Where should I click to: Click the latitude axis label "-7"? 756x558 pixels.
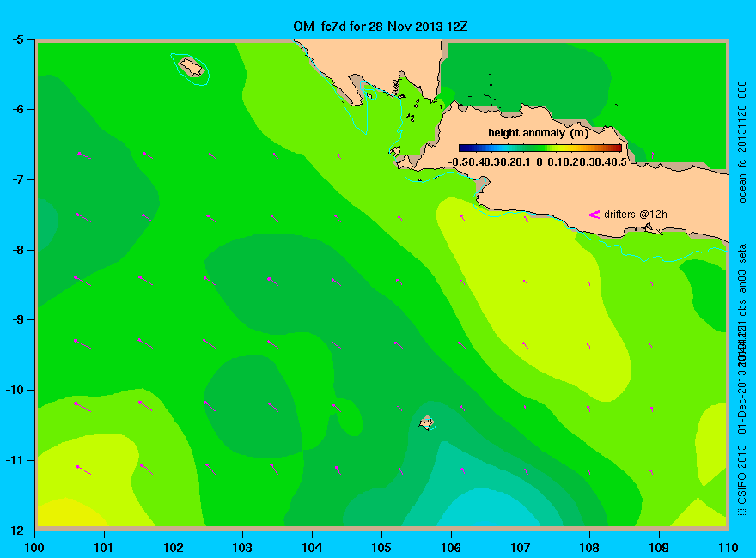[x=16, y=179]
